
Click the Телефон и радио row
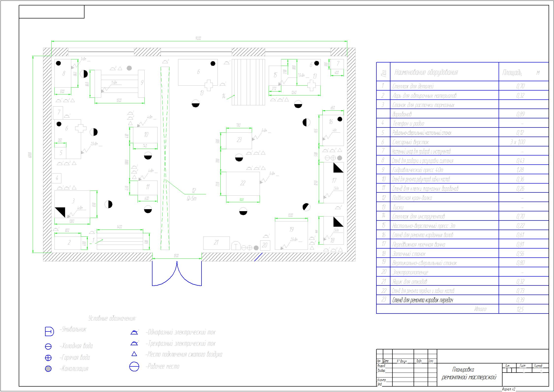462,123
